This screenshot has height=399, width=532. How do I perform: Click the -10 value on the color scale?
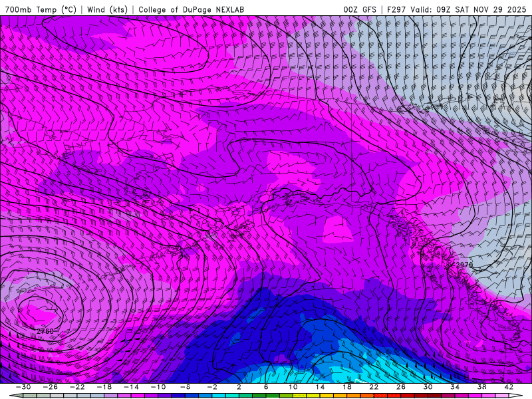pos(158,387)
